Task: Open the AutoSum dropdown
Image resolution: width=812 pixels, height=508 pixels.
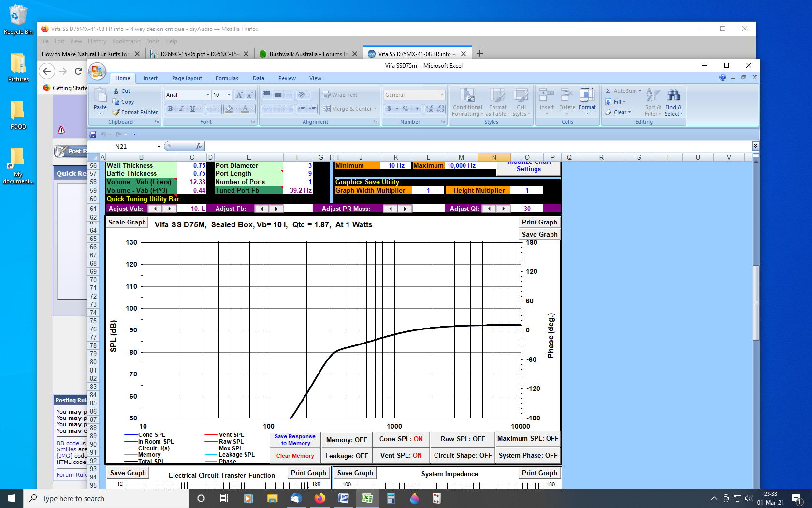Action: tap(640, 91)
